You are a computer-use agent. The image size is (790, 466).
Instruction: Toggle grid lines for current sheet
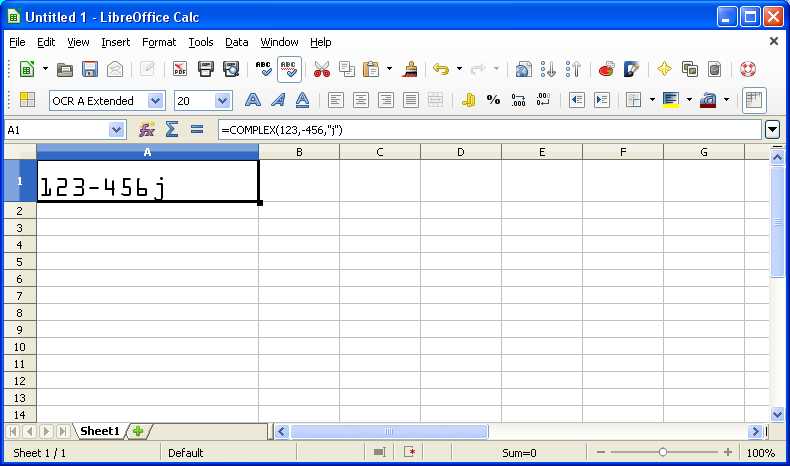pyautogui.click(x=754, y=100)
